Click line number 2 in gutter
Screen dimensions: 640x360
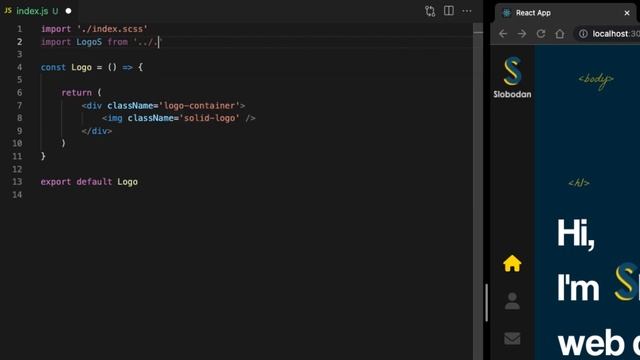19,42
